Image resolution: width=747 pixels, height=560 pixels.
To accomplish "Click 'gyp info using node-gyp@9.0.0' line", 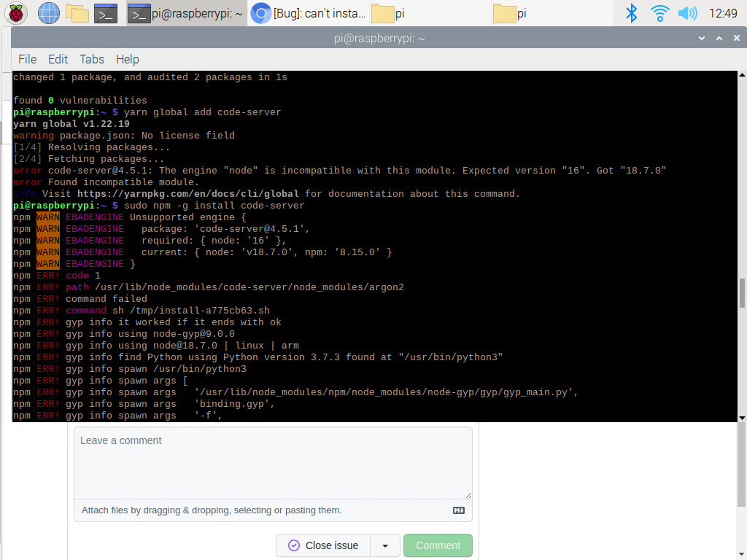I will click(x=124, y=334).
